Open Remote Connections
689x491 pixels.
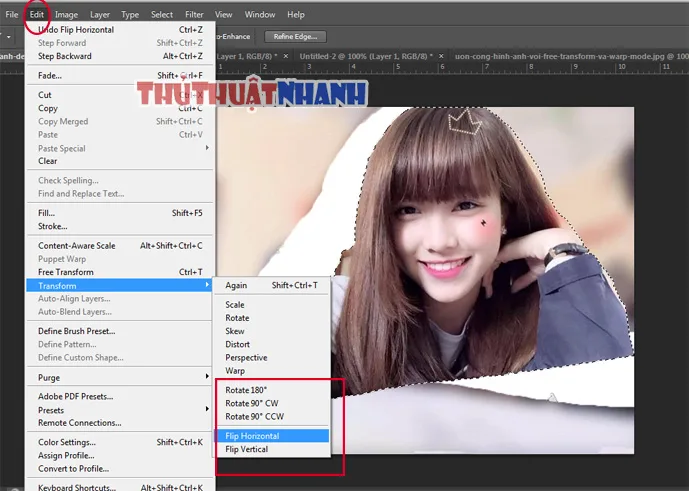[120, 422]
